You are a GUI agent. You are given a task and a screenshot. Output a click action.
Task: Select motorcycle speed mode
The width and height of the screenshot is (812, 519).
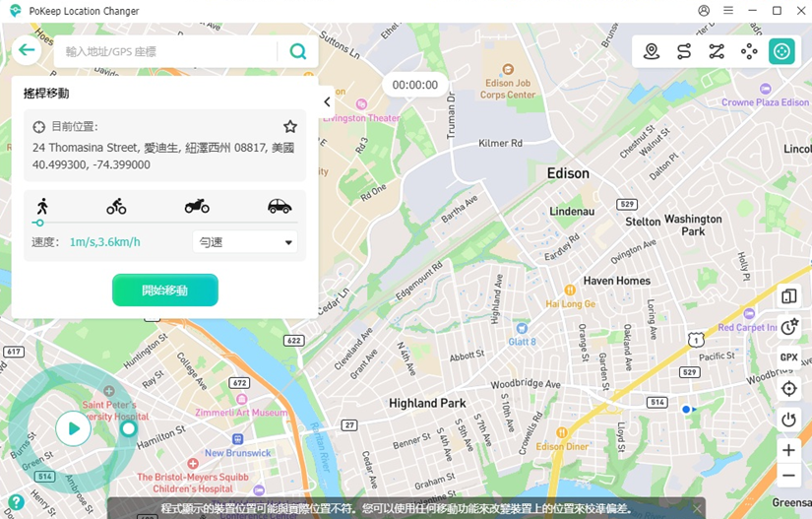(x=197, y=207)
